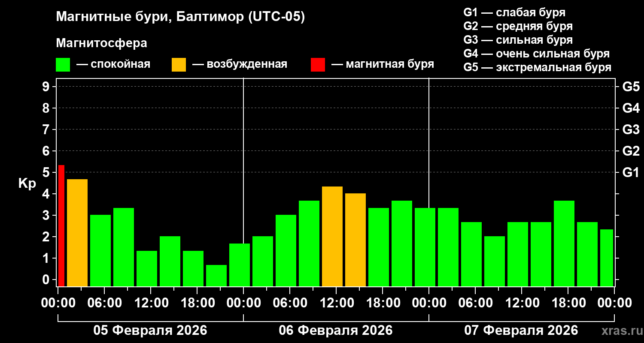Click the '— спокойная' legend label

tap(113, 65)
